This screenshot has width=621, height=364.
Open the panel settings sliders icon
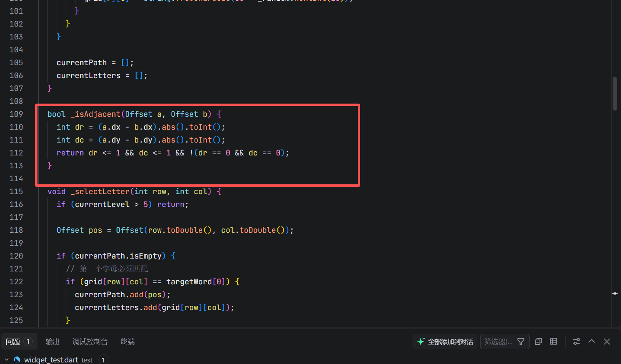click(x=576, y=342)
